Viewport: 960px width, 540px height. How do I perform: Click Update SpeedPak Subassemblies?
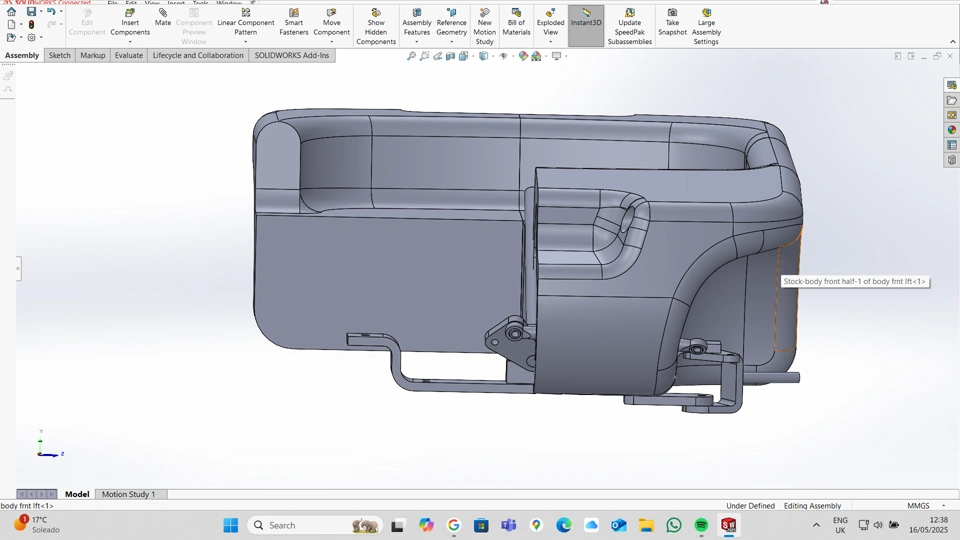[x=630, y=14]
